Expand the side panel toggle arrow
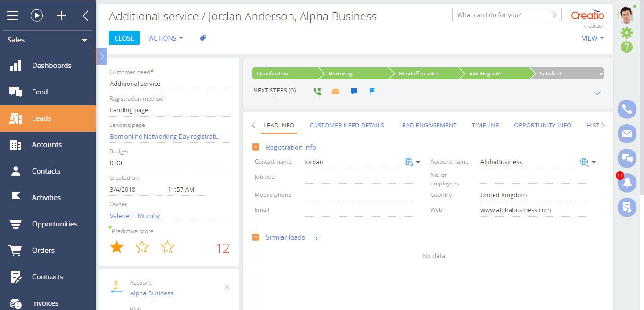 [x=102, y=56]
